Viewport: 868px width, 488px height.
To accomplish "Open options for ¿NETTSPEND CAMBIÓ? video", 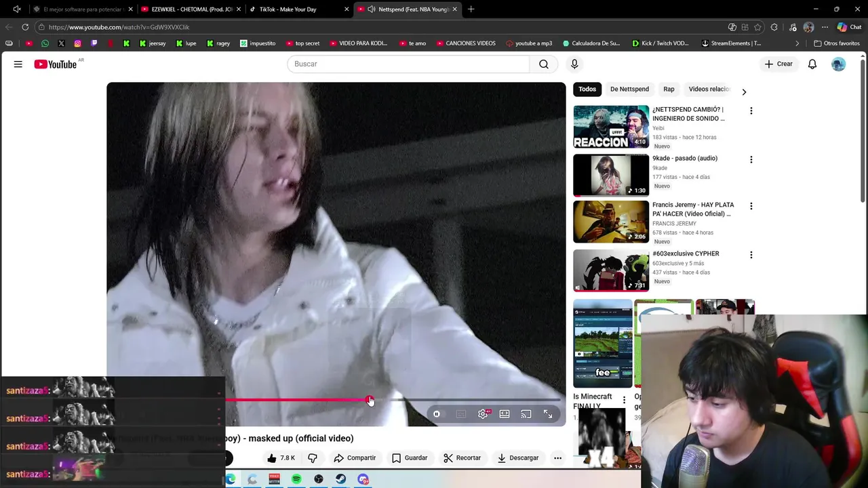I will (751, 110).
